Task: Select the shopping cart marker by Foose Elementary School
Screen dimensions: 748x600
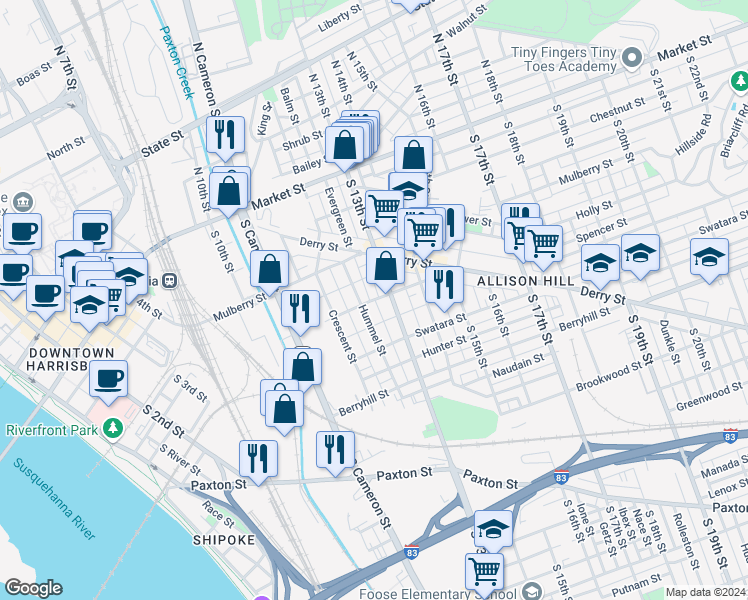Action: point(484,572)
